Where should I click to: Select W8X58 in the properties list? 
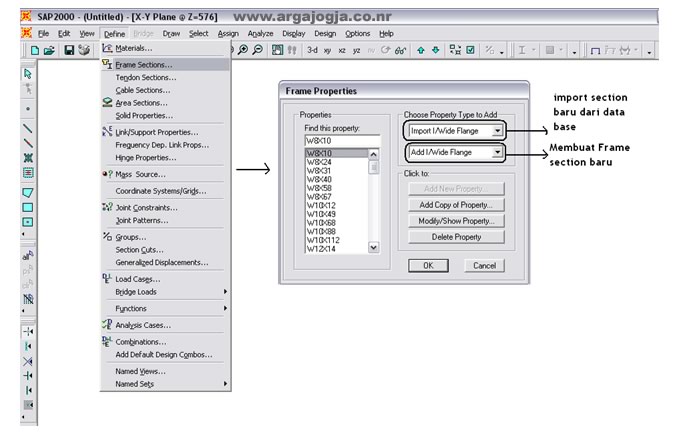(337, 188)
